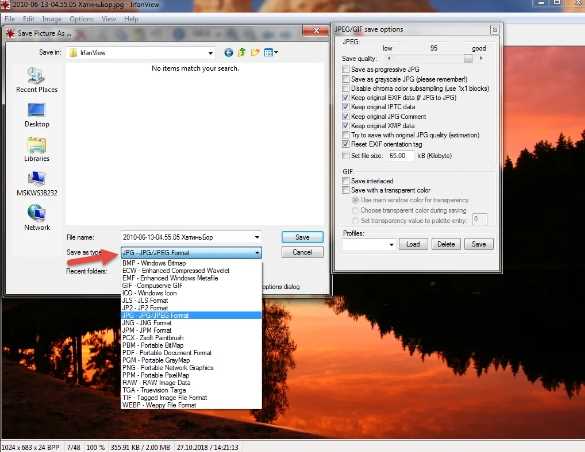The width and height of the screenshot is (585, 452).
Task: Toggle Save as progressive JPG
Action: 346,69
